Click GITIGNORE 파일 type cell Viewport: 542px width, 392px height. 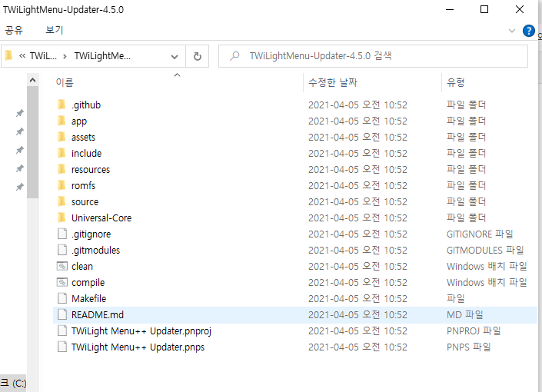[x=480, y=234]
